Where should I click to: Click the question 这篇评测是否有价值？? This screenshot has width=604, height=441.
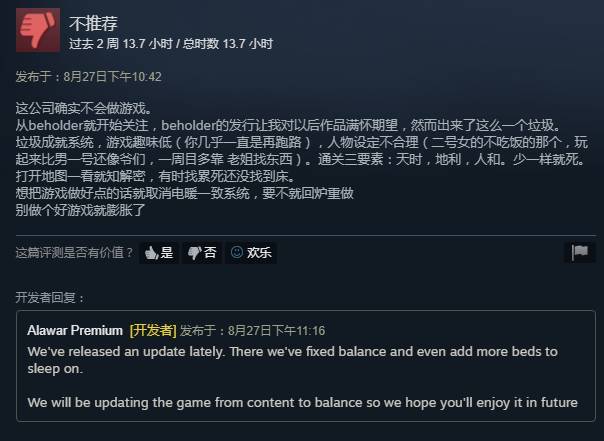tap(74, 253)
